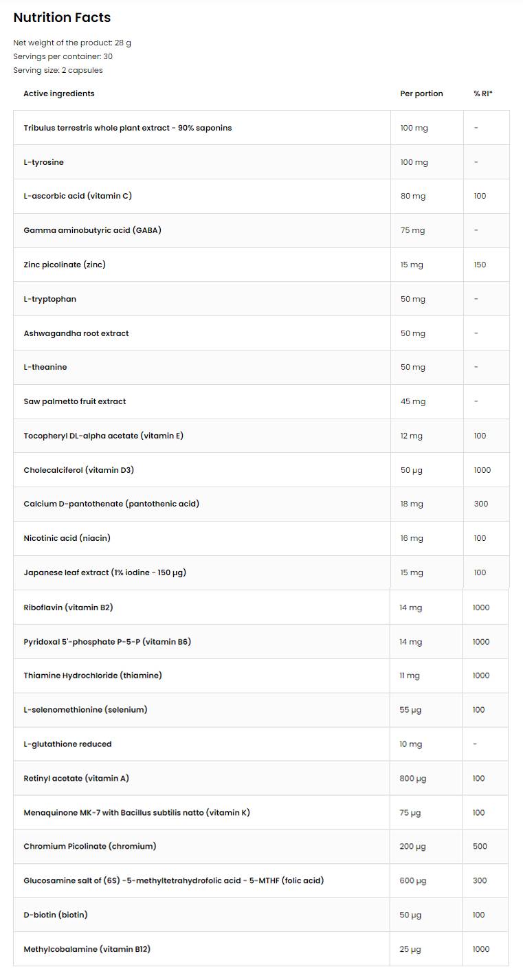Image resolution: width=523 pixels, height=980 pixels.
Task: Click L-ascorbic acid (vitamin C) row
Action: coord(78,196)
